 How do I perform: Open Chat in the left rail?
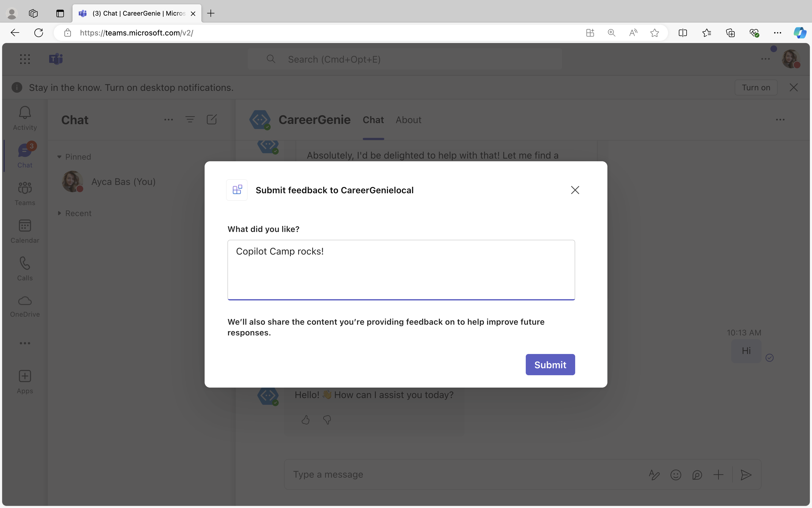click(25, 156)
